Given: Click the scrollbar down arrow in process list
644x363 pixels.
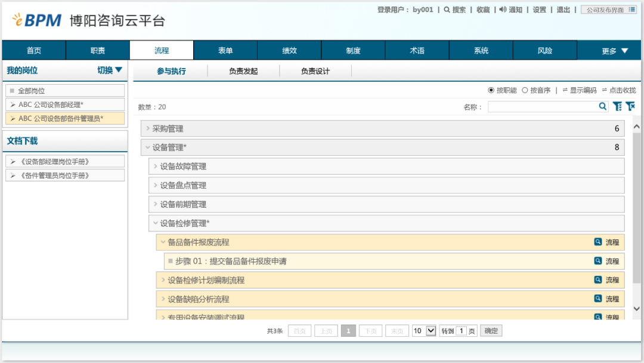Looking at the screenshot, I should point(636,309).
